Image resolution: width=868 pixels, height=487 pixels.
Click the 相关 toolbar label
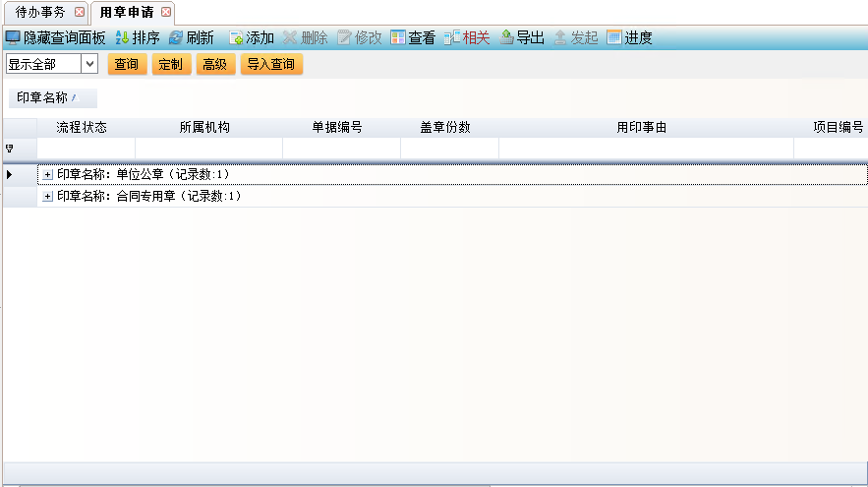(476, 37)
